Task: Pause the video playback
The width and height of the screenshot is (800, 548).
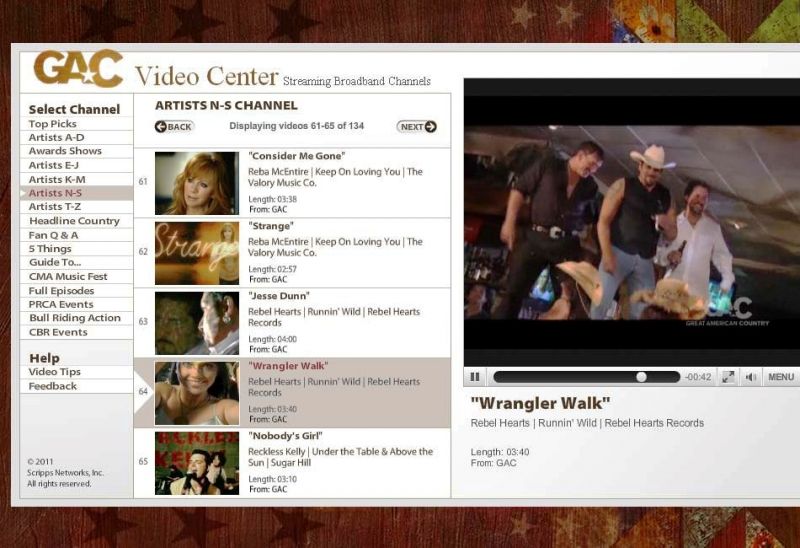Action: pyautogui.click(x=475, y=377)
